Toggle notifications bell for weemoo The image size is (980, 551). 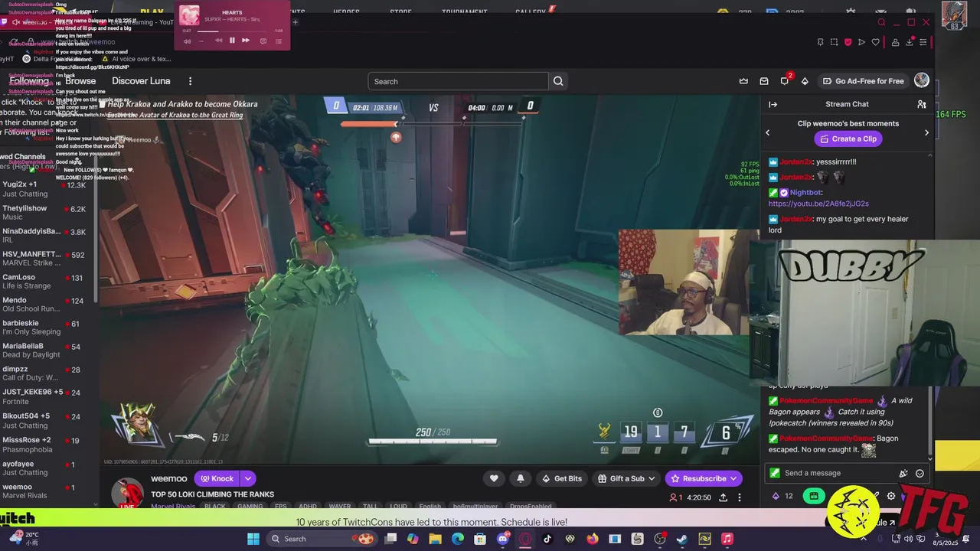[x=521, y=478]
